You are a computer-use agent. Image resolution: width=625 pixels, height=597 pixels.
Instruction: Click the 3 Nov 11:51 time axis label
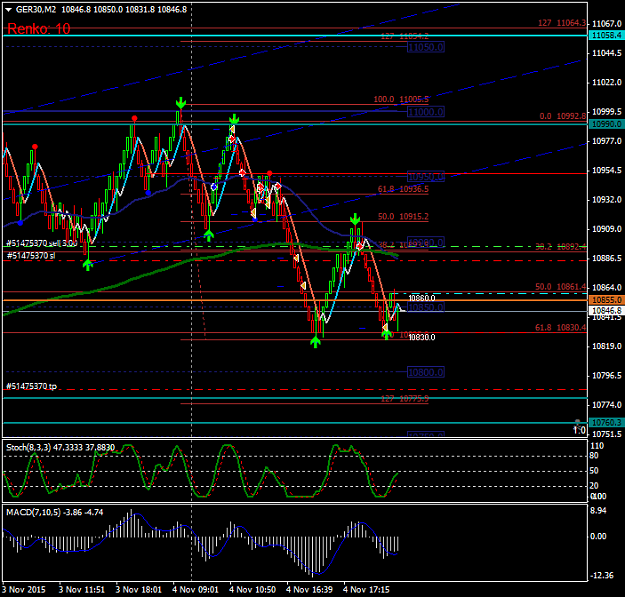82,589
